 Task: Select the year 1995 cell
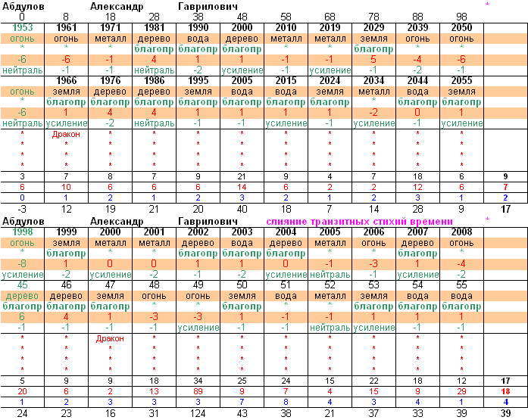[198, 81]
